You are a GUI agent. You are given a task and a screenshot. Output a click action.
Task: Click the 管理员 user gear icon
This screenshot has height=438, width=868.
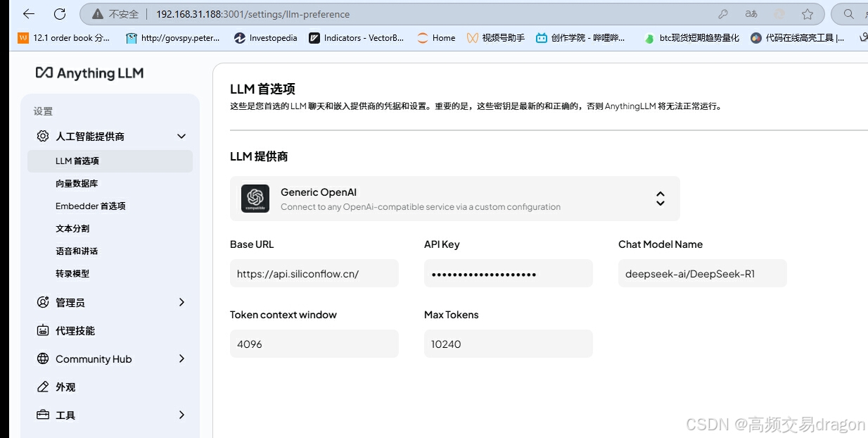coord(43,302)
